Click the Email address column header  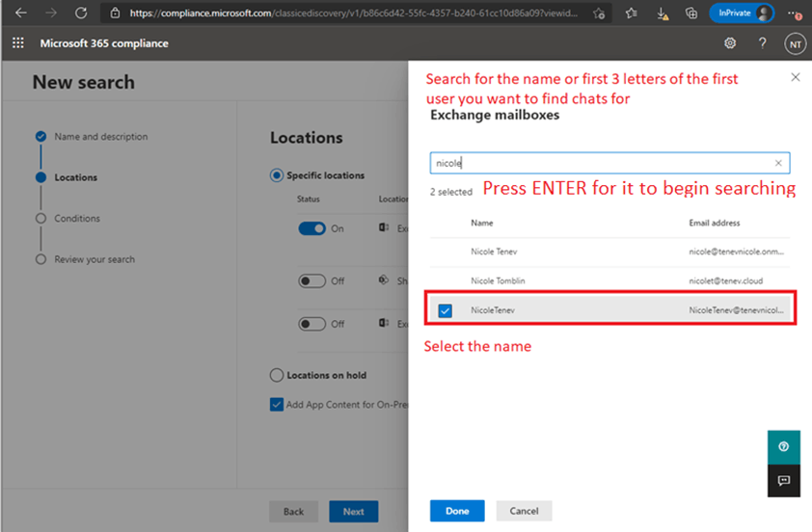click(x=715, y=223)
